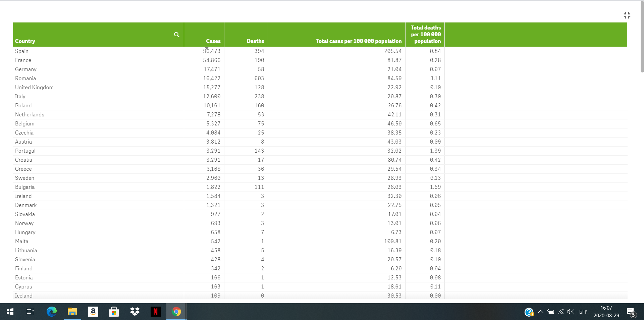Sort table by Cases column header
644x320 pixels.
(213, 41)
